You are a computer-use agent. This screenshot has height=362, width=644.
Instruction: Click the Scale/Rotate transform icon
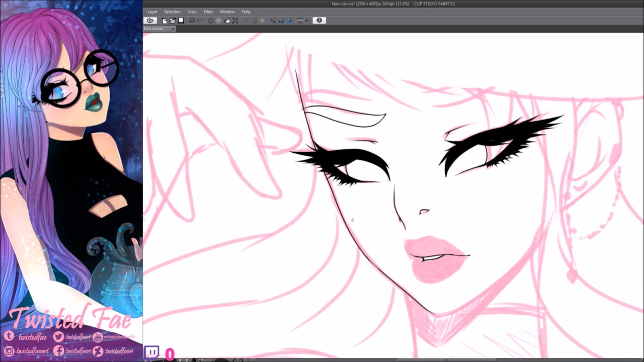tap(235, 21)
